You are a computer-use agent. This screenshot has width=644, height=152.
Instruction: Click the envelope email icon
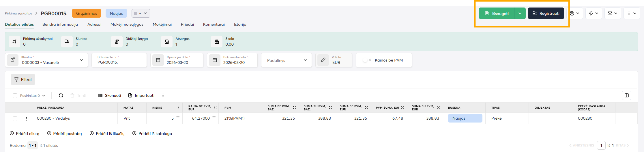tap(610, 13)
